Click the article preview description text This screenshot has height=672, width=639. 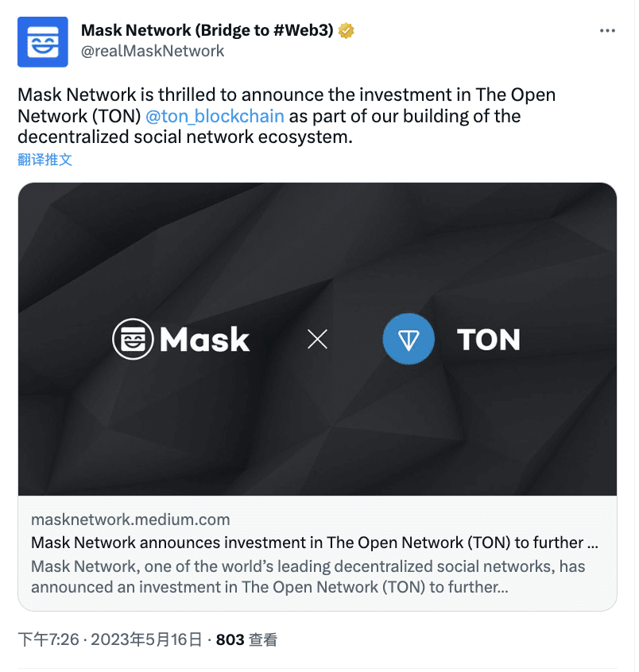pos(306,576)
